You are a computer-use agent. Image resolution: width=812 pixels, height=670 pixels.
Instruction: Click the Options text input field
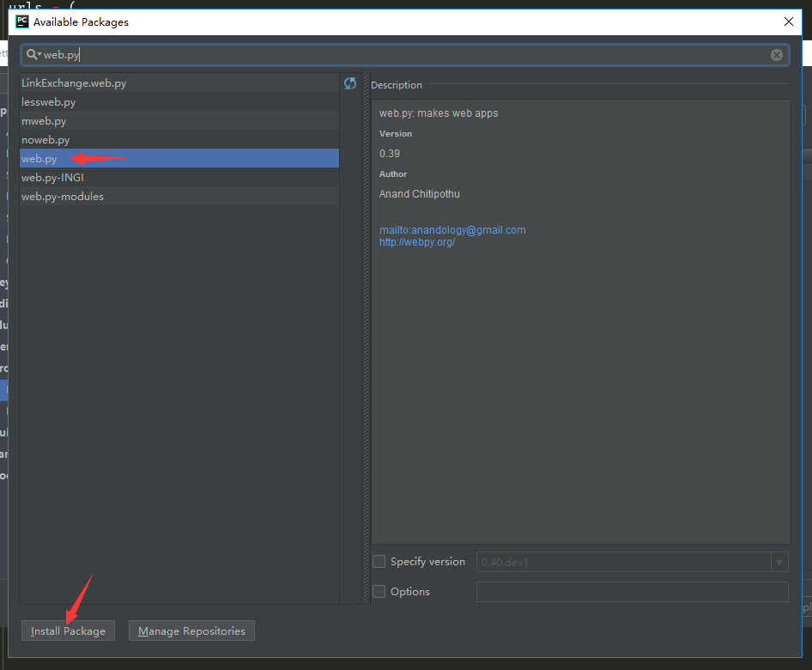pyautogui.click(x=632, y=592)
